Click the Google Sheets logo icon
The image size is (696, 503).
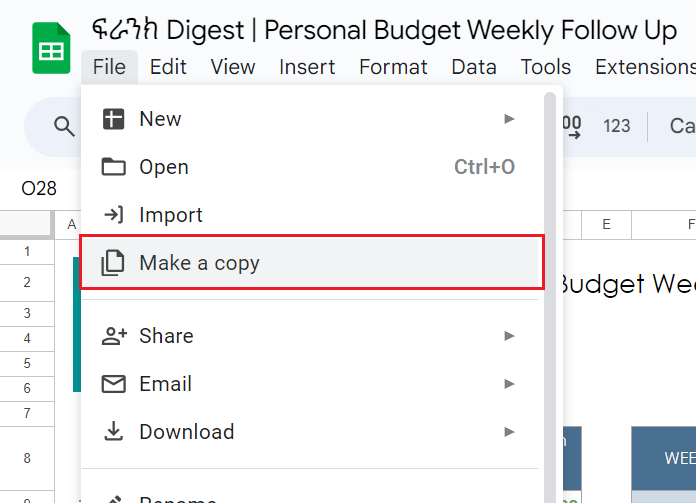tap(51, 48)
